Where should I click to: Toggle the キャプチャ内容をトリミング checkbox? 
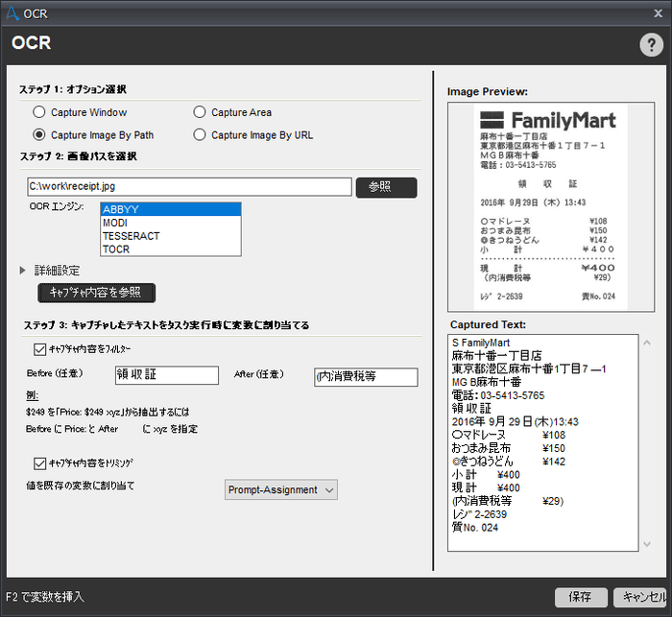(x=39, y=462)
